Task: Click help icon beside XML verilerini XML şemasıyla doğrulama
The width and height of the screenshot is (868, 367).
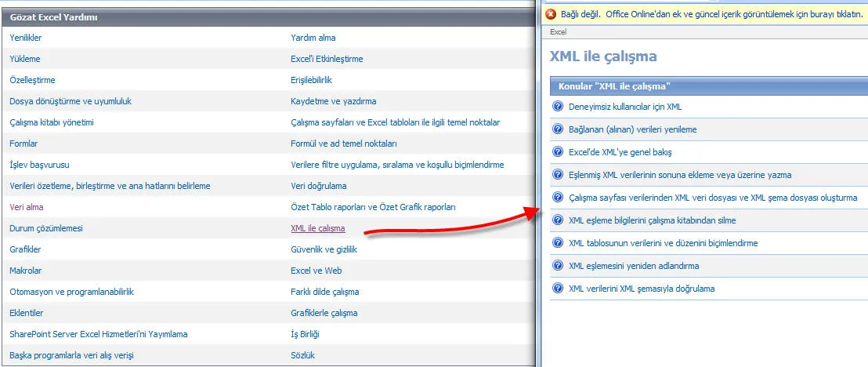Action: (x=558, y=289)
